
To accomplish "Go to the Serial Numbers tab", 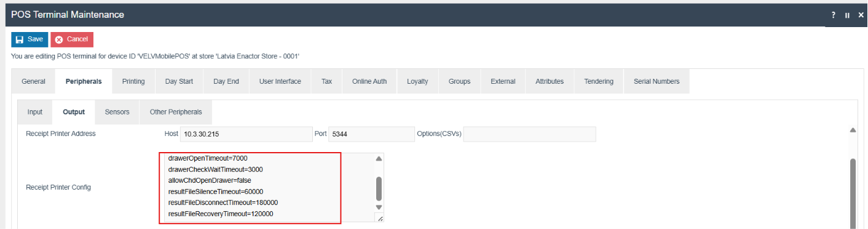I will coord(657,81).
